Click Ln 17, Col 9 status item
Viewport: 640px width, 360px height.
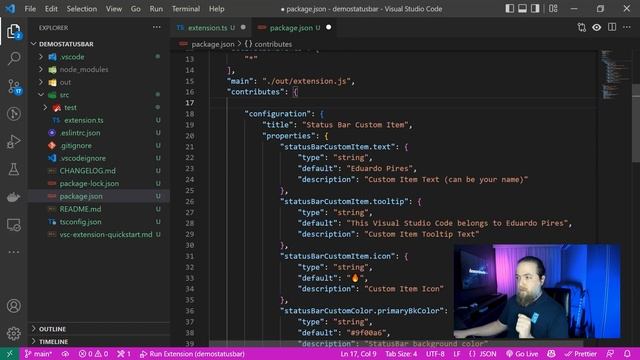click(x=358, y=354)
